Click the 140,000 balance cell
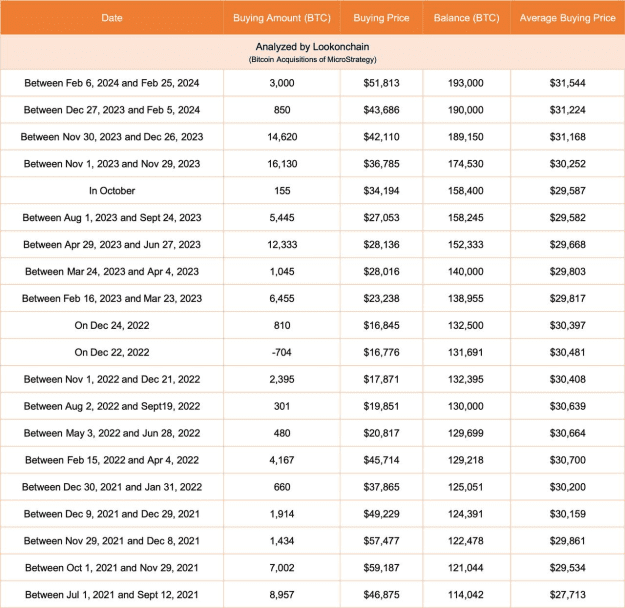The width and height of the screenshot is (625, 608). point(466,272)
